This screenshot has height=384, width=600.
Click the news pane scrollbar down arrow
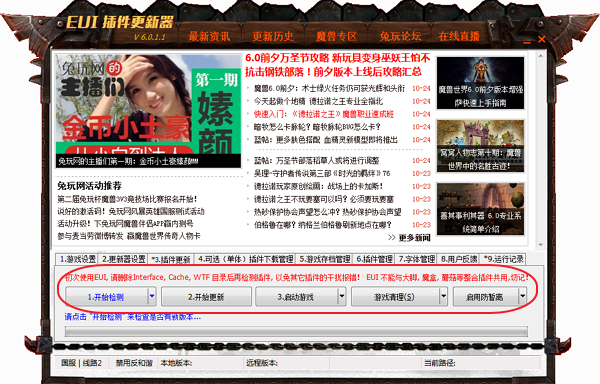point(541,244)
